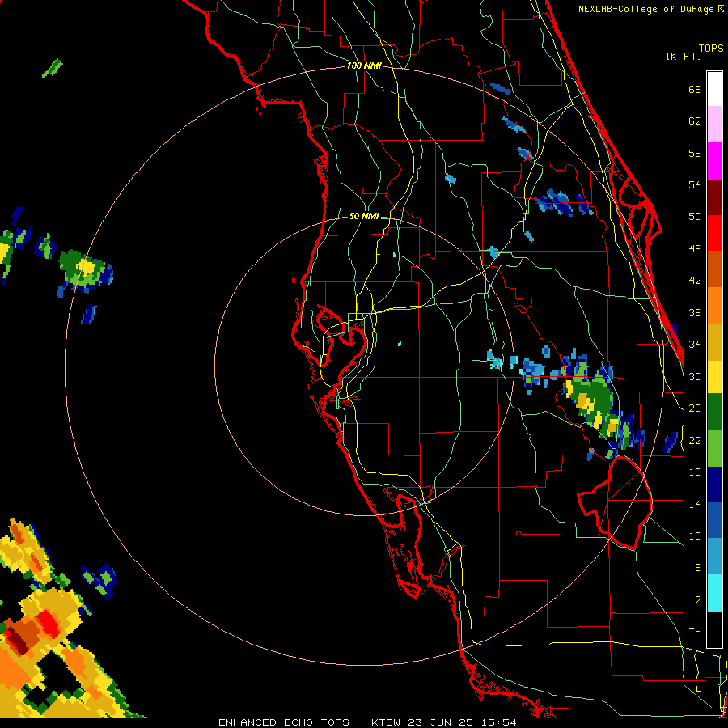Select the 100 NMI range ring label
728x728 pixels.
pyautogui.click(x=364, y=66)
